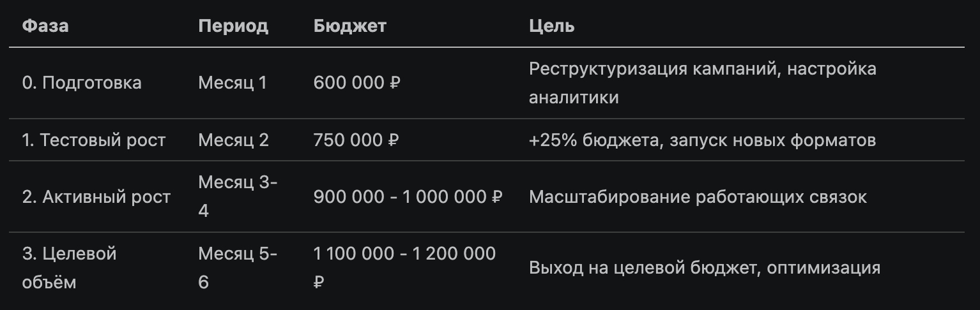Image resolution: width=980 pixels, height=310 pixels.
Task: Select the 0. Подготовка phase cell
Action: click(82, 83)
